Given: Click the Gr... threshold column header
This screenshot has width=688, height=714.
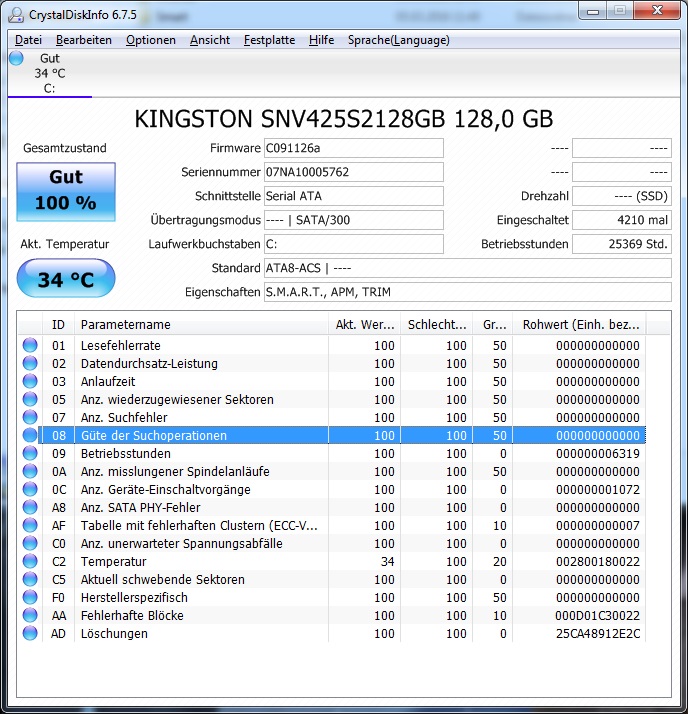Looking at the screenshot, I should [493, 325].
